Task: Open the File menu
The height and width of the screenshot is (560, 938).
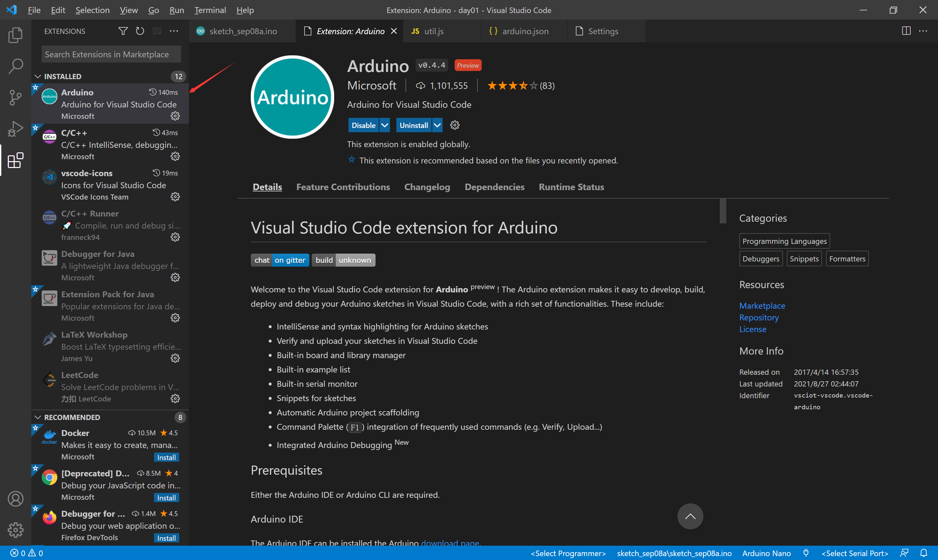Action: [x=34, y=10]
